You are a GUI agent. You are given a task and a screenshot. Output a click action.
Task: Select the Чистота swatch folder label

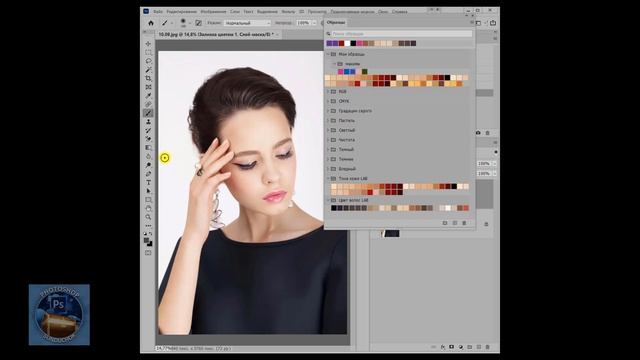347,140
